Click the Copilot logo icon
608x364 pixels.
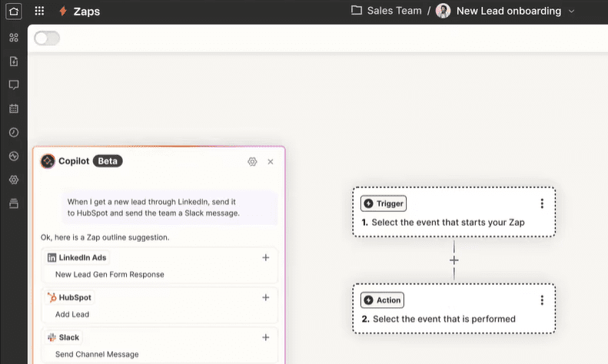tap(48, 161)
